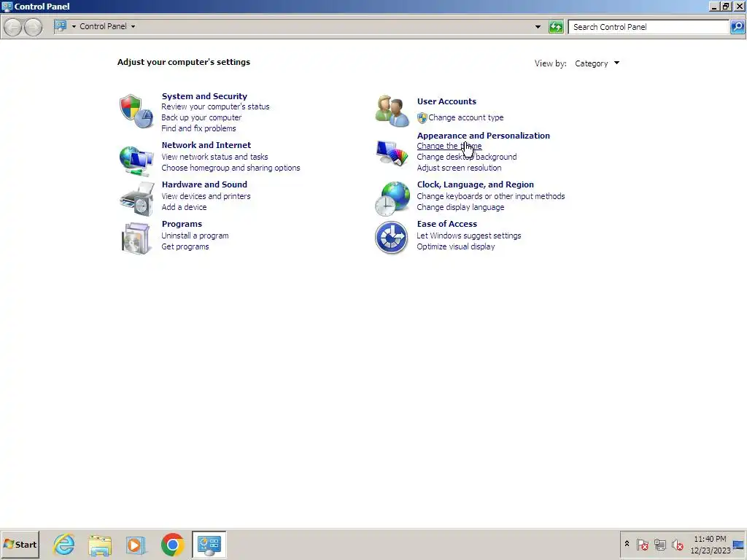Expand the address bar history dropdown arrow
The height and width of the screenshot is (560, 747).
[538, 27]
